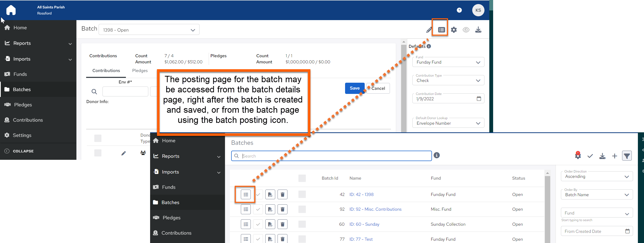Click the home logo icon in header
Image resolution: width=644 pixels, height=243 pixels.
coord(11,10)
